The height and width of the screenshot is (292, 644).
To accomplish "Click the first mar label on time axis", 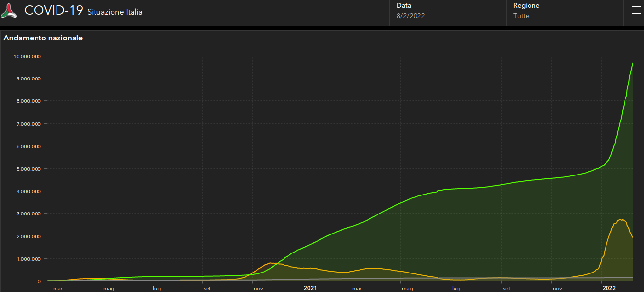I will 57,289.
